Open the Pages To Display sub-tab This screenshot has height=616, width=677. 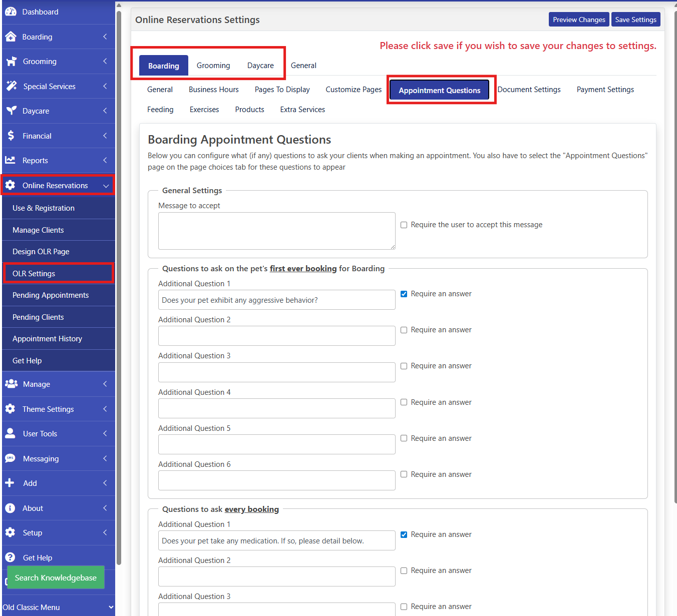pos(282,90)
